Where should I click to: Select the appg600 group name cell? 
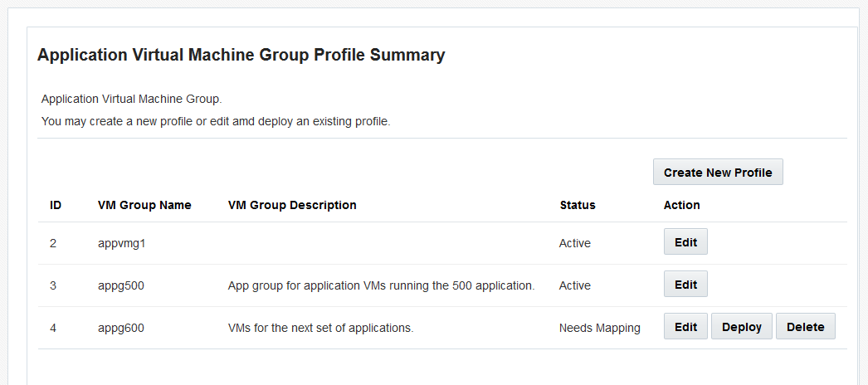pyautogui.click(x=121, y=328)
